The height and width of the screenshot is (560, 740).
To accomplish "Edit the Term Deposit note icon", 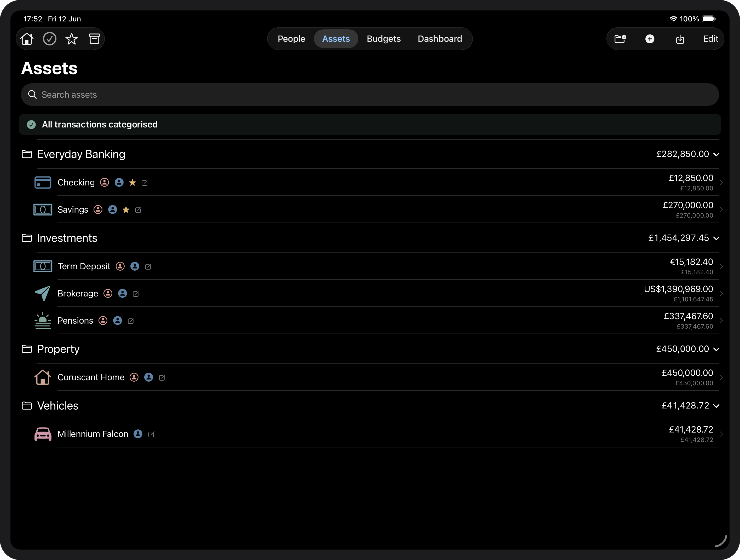I will point(148,266).
